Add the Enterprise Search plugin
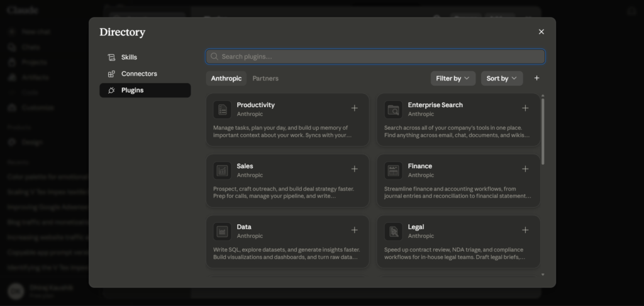644x306 pixels. (x=525, y=108)
